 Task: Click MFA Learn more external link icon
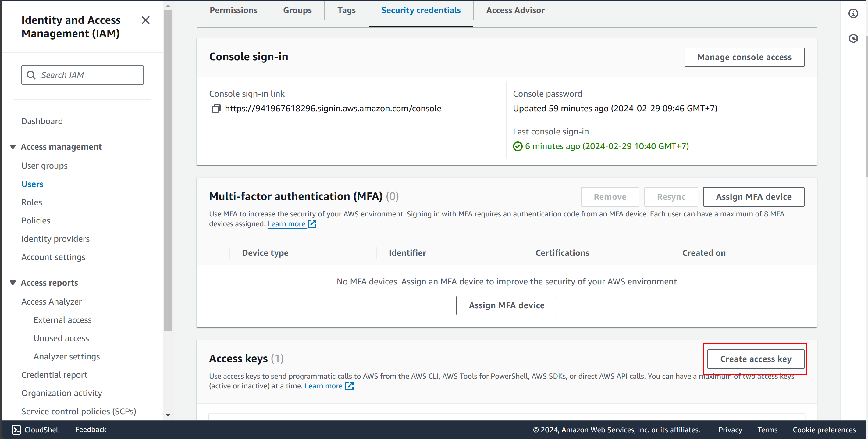312,223
